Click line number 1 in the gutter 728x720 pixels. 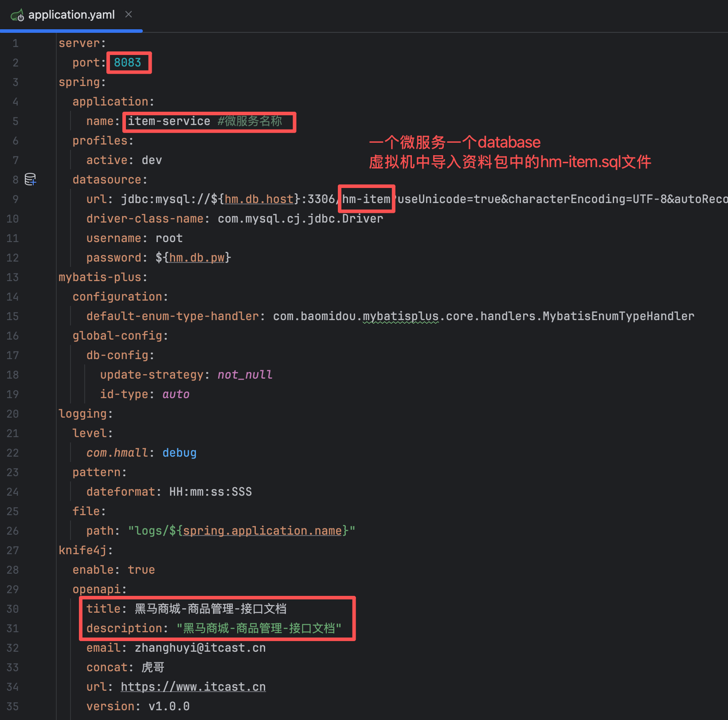[16, 43]
